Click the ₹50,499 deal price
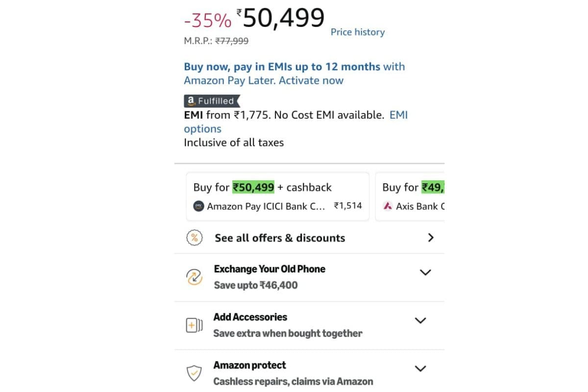Screen dimensions: 588x392 (x=283, y=19)
